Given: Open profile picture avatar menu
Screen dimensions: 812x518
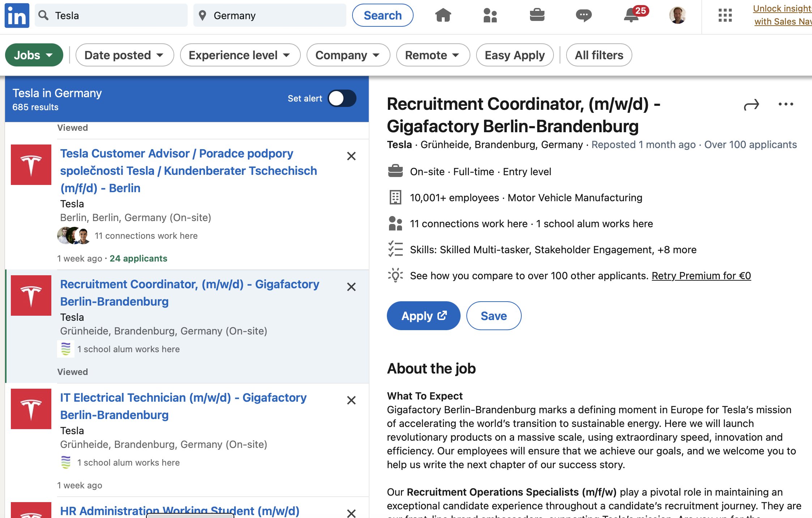Looking at the screenshot, I should 678,15.
